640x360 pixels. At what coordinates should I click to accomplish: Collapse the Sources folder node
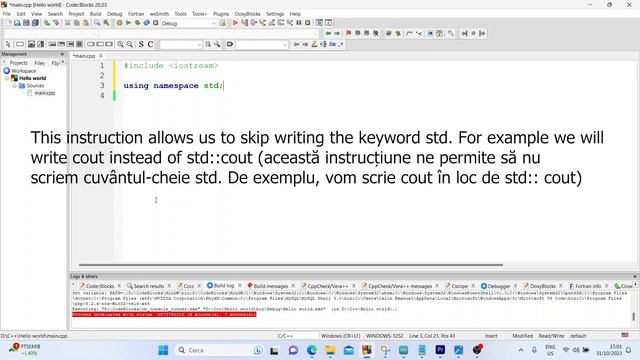pyautogui.click(x=14, y=86)
